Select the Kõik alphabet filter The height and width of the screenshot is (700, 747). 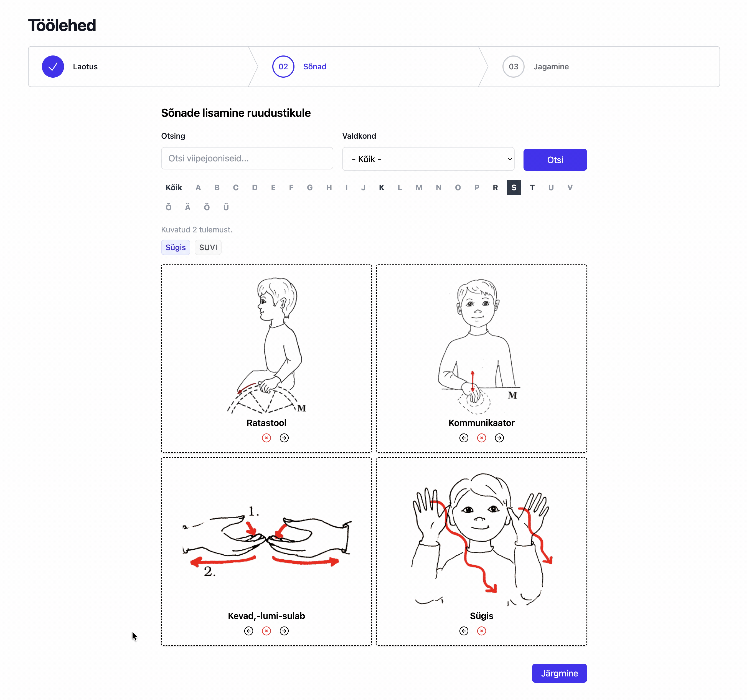pyautogui.click(x=174, y=187)
